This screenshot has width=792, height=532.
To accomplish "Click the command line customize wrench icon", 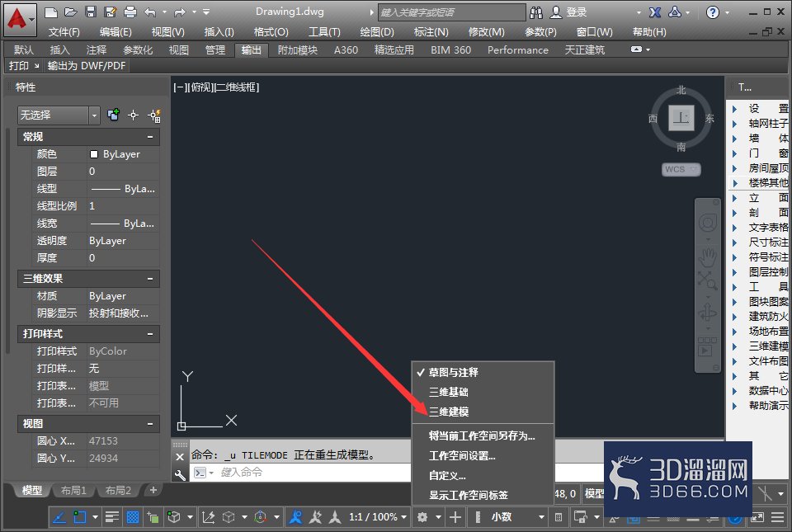I will point(180,474).
